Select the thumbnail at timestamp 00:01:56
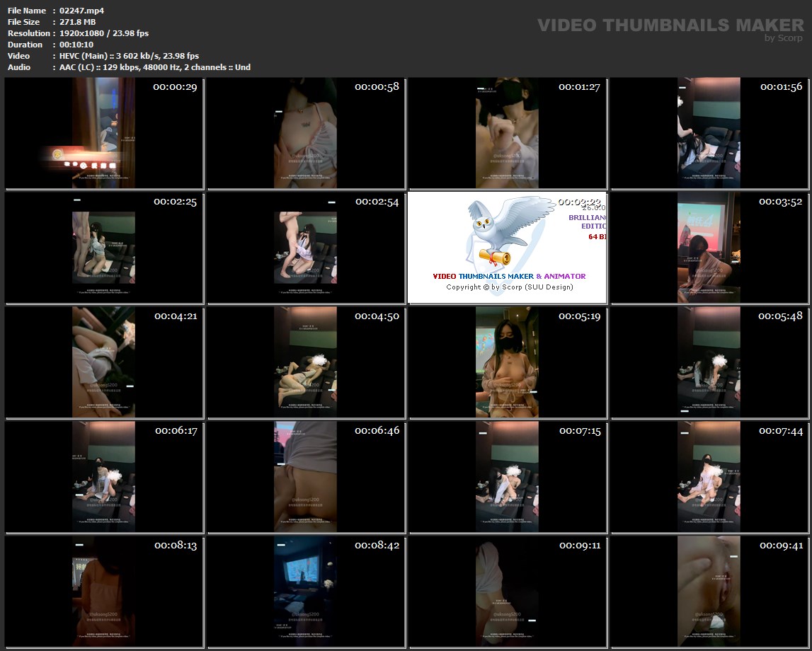812x651 pixels. pyautogui.click(x=709, y=134)
